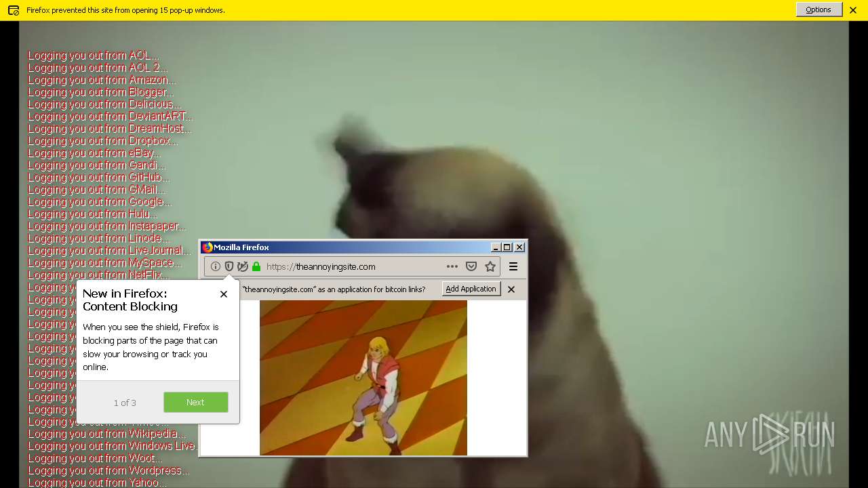Click the pop-up blocked icon in yellow bar
This screenshot has height=488, width=868.
(13, 10)
